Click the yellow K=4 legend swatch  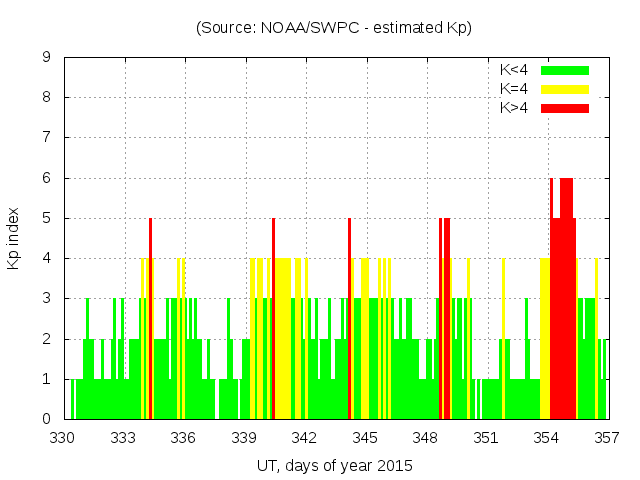click(x=564, y=89)
